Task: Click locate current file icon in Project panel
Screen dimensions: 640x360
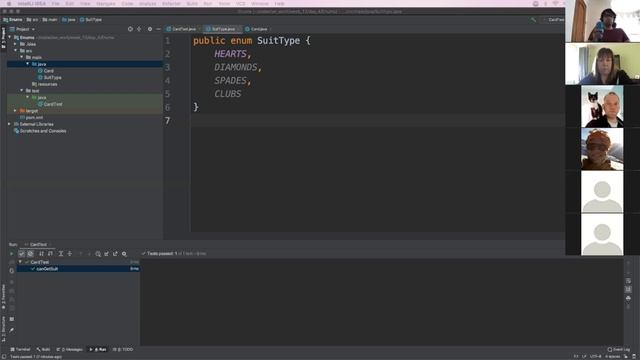Action: (x=130, y=29)
